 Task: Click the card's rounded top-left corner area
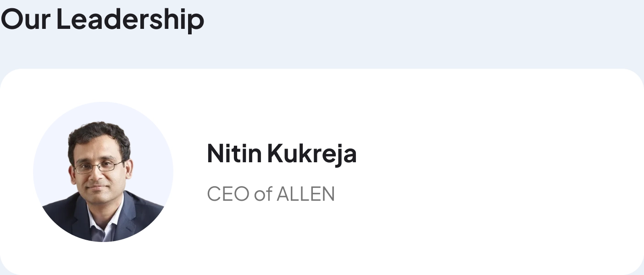pos(14,80)
